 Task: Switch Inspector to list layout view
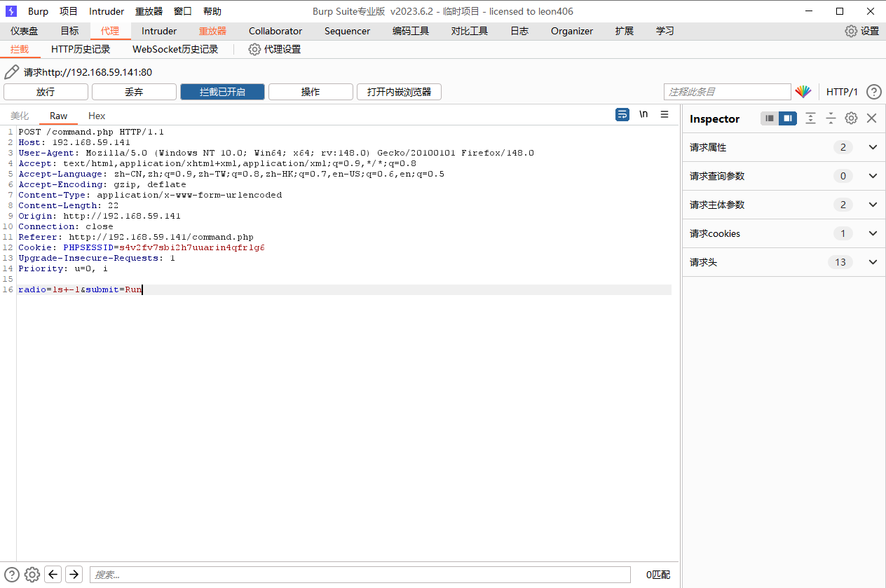pos(770,118)
